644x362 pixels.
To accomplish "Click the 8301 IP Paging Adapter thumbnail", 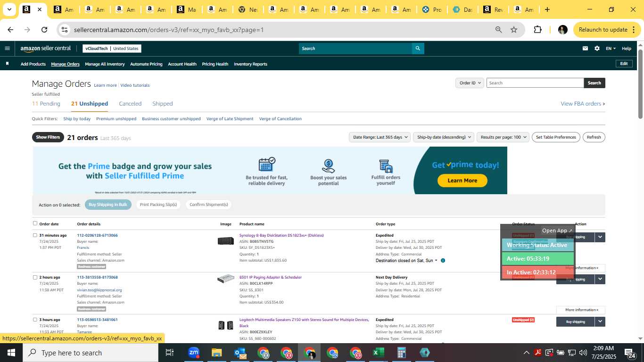I will (225, 279).
